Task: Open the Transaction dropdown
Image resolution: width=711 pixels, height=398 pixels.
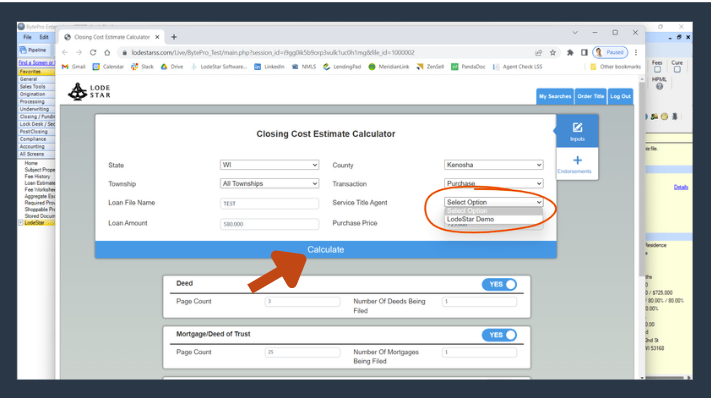Action: point(493,184)
